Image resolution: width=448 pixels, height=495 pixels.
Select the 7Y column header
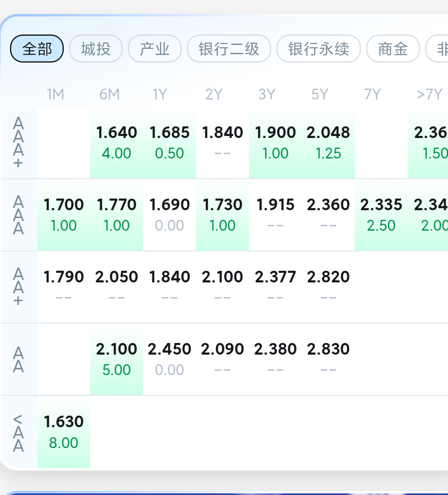373,94
